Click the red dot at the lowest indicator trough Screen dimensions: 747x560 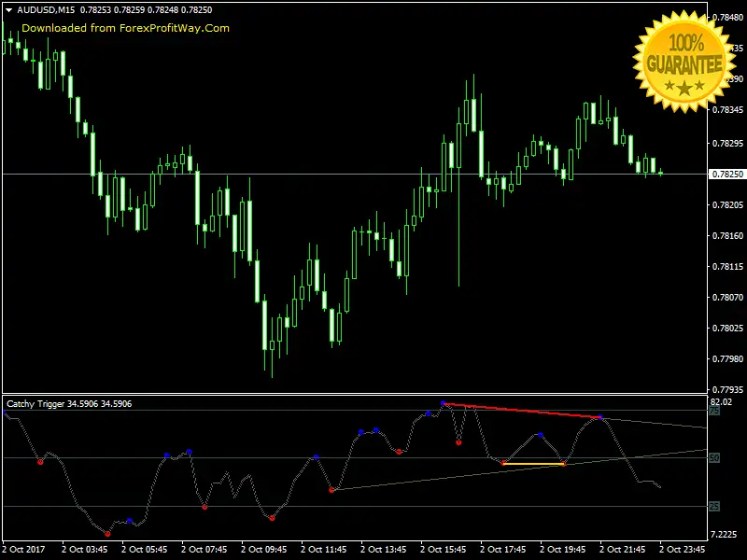pyautogui.click(x=107, y=534)
